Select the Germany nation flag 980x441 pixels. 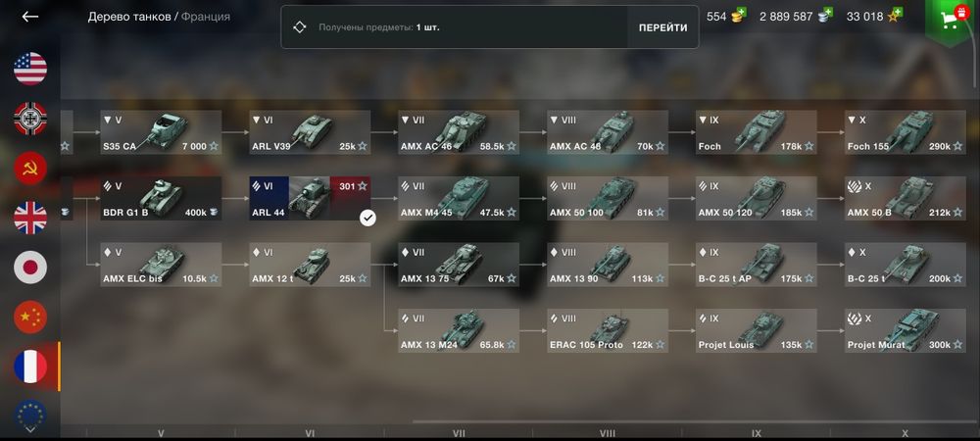pyautogui.click(x=30, y=118)
